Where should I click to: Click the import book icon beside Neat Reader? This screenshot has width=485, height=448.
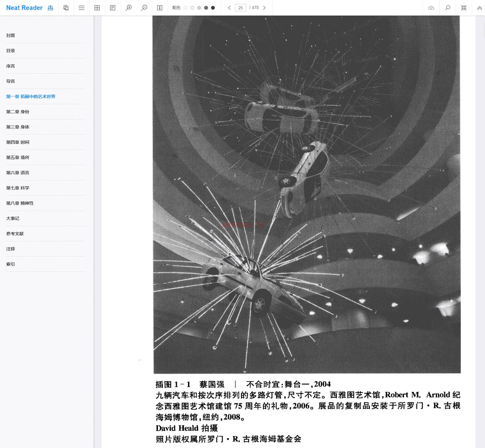click(x=50, y=8)
